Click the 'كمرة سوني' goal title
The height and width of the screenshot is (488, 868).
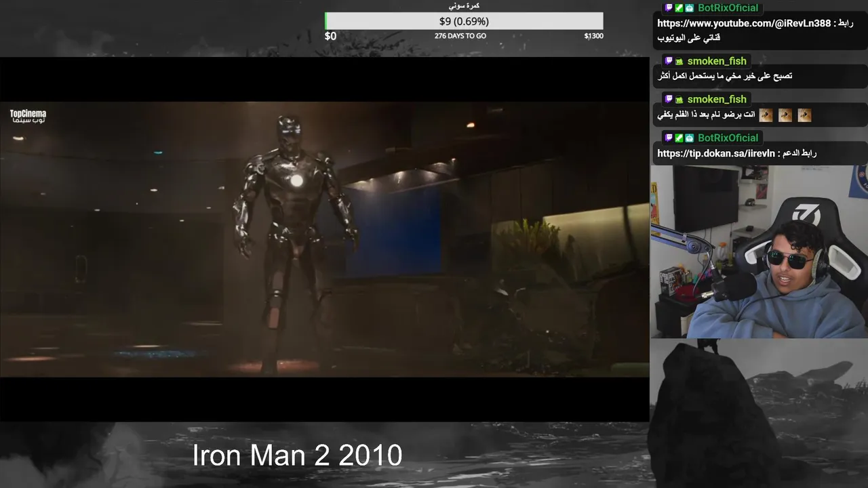(465, 6)
